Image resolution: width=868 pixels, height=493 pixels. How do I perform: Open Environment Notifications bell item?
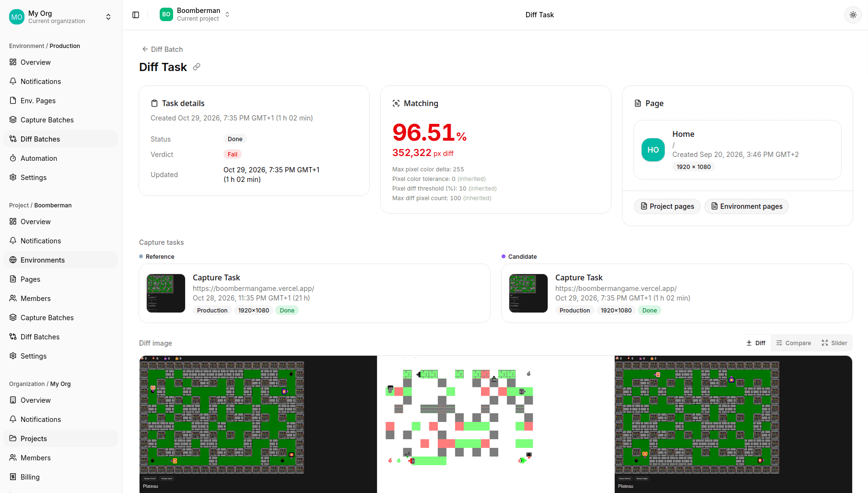(61, 82)
